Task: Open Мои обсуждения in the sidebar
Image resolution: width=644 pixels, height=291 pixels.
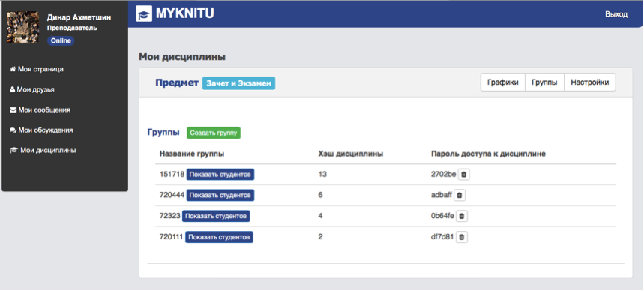Action: [41, 130]
